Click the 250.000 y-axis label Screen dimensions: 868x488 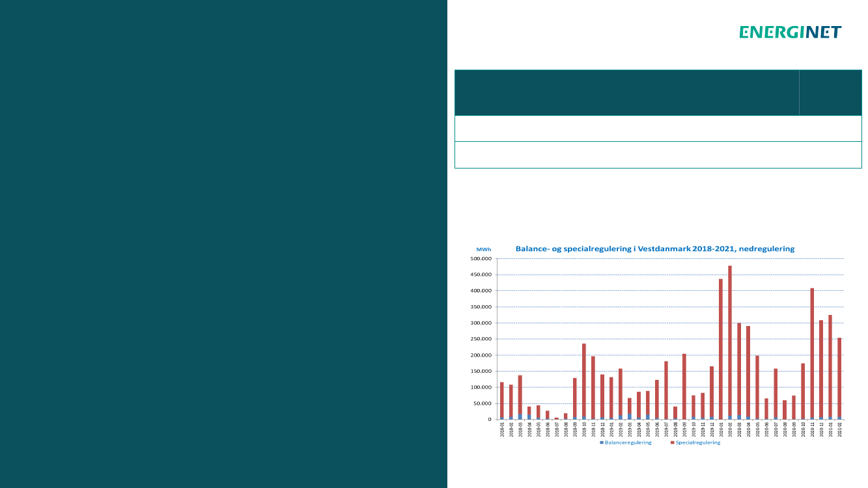point(480,339)
